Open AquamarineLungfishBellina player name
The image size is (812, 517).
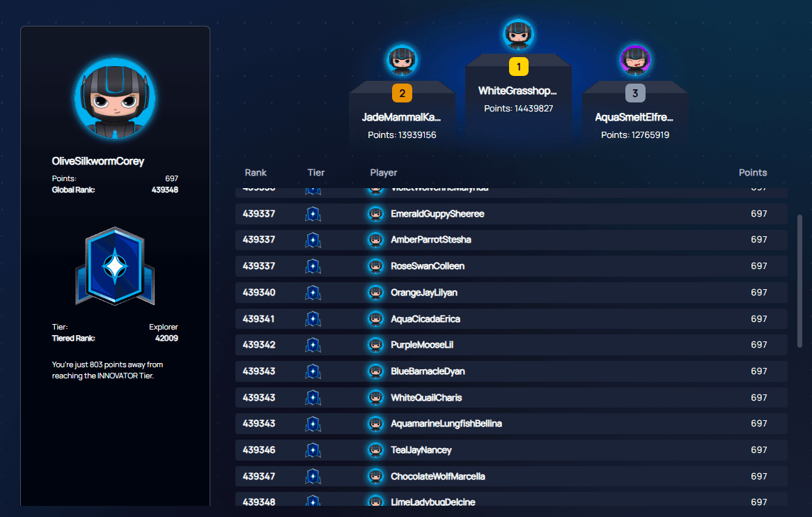[446, 424]
